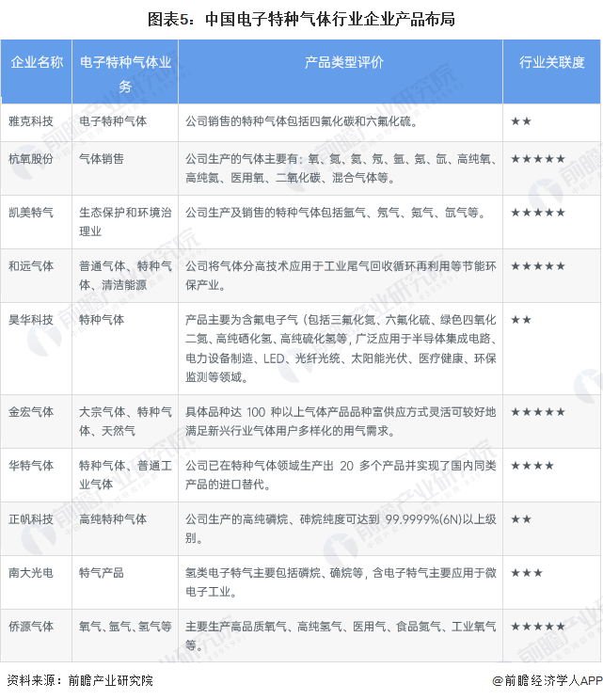The image size is (603, 700).
Task: Click the 雅克科技 product description about 四氟化碳
Action: pyautogui.click(x=302, y=121)
